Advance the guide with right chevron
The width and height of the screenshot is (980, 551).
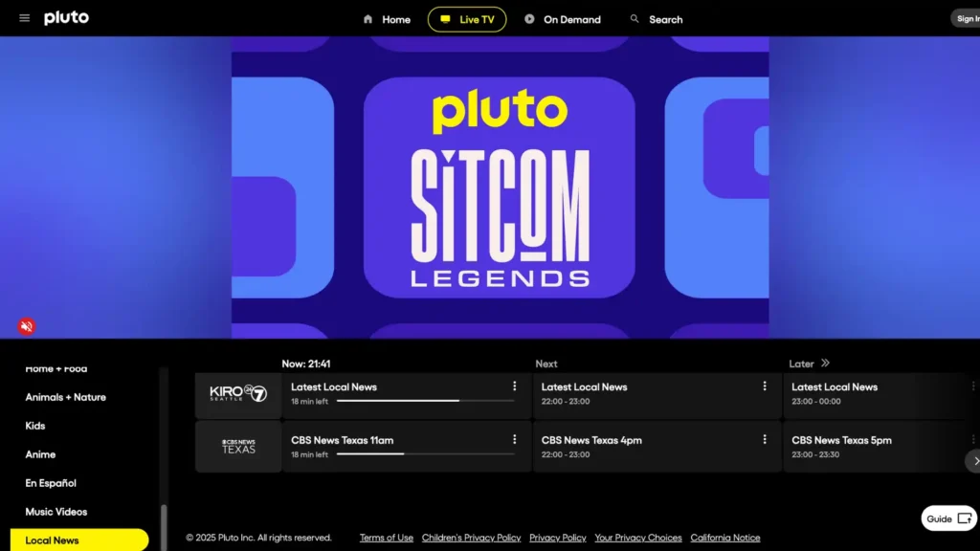[x=975, y=461]
